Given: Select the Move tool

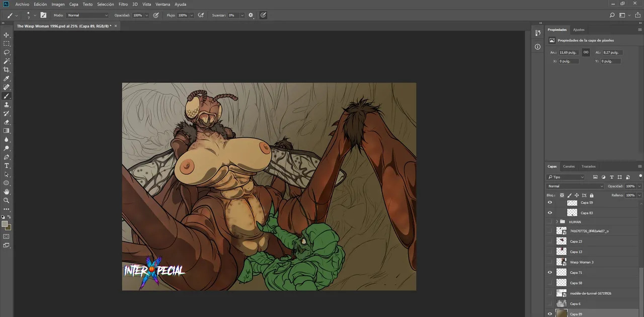Looking at the screenshot, I should coord(7,35).
